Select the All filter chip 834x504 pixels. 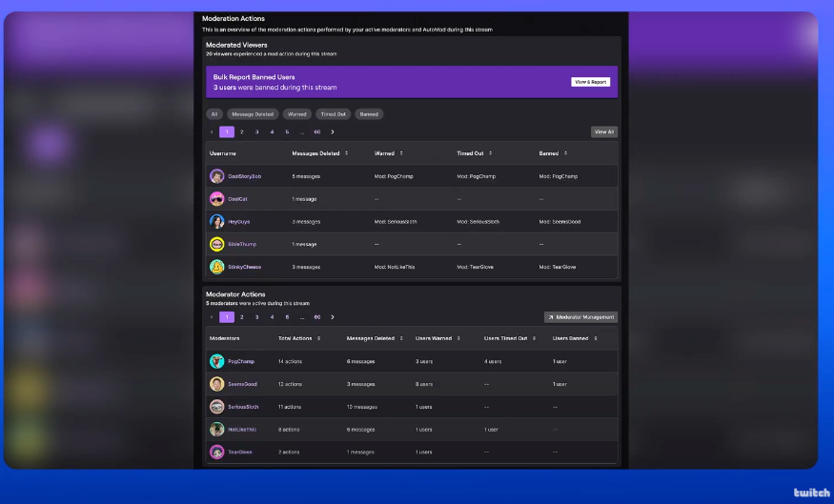point(214,114)
